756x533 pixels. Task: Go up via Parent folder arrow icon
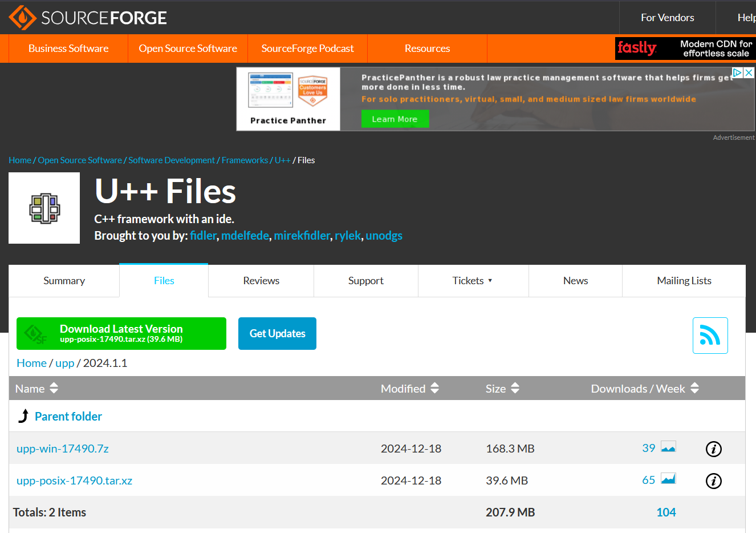point(23,416)
